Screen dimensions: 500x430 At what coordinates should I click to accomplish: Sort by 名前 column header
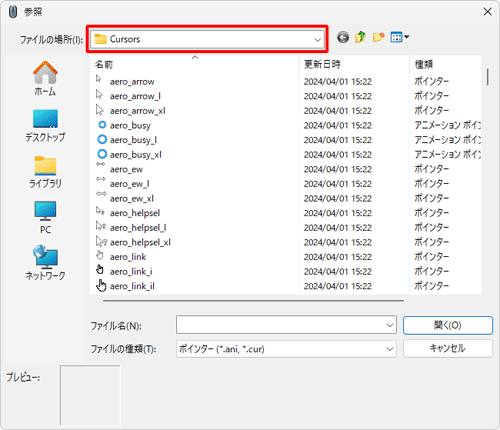point(104,64)
